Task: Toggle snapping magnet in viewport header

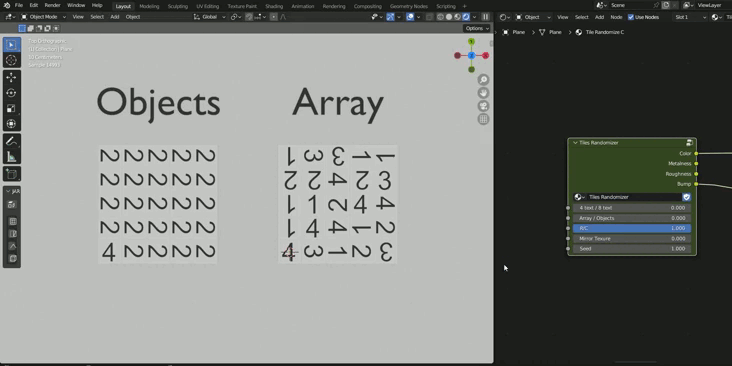Action: pyautogui.click(x=250, y=17)
